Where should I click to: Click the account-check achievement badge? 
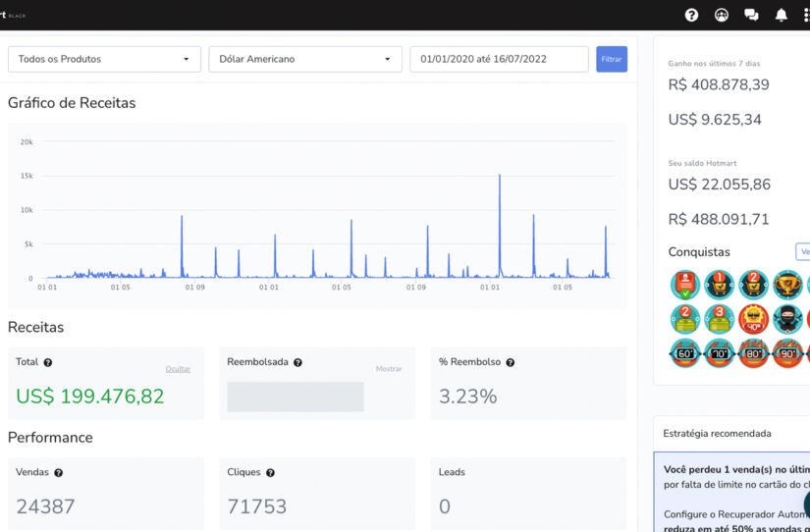[684, 285]
